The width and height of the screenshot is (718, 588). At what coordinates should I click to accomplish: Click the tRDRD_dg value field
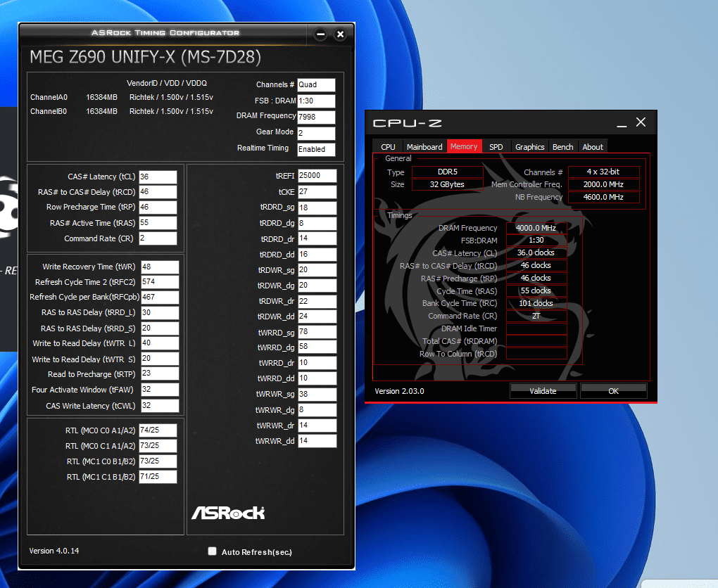click(317, 223)
